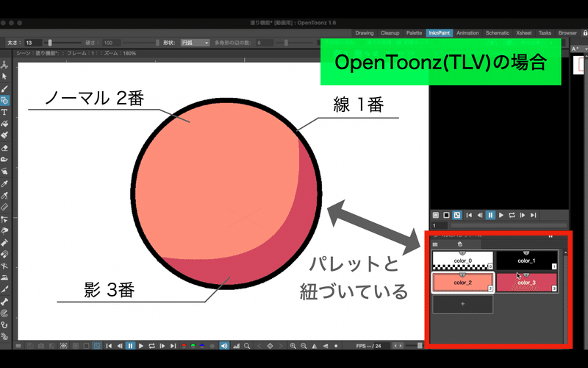This screenshot has width=588, height=368.
Task: Select the Selection arrow tool
Action: 4,77
